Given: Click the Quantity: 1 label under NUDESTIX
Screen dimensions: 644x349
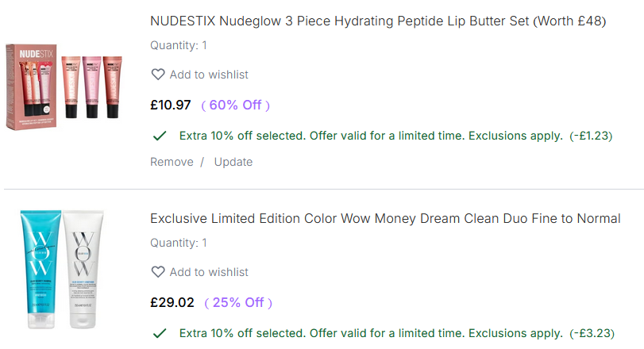Looking at the screenshot, I should 179,45.
